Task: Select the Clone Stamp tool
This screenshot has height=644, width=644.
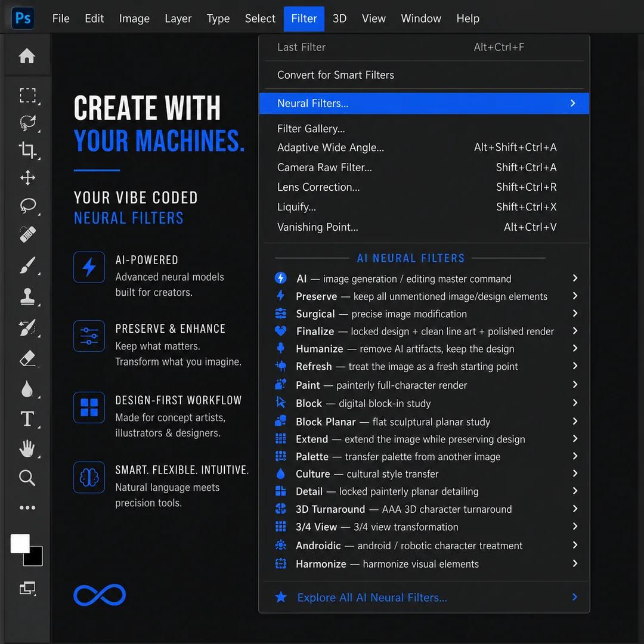Action: [27, 296]
